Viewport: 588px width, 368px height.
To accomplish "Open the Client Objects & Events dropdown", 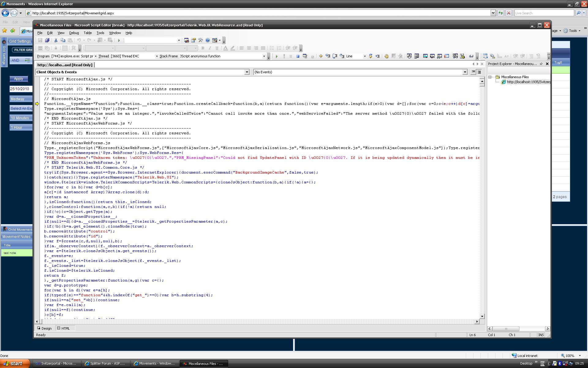I will click(247, 72).
